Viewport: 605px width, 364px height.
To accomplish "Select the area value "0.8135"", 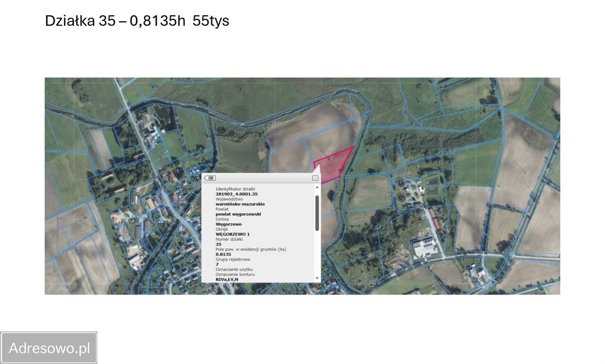I will (x=224, y=254).
